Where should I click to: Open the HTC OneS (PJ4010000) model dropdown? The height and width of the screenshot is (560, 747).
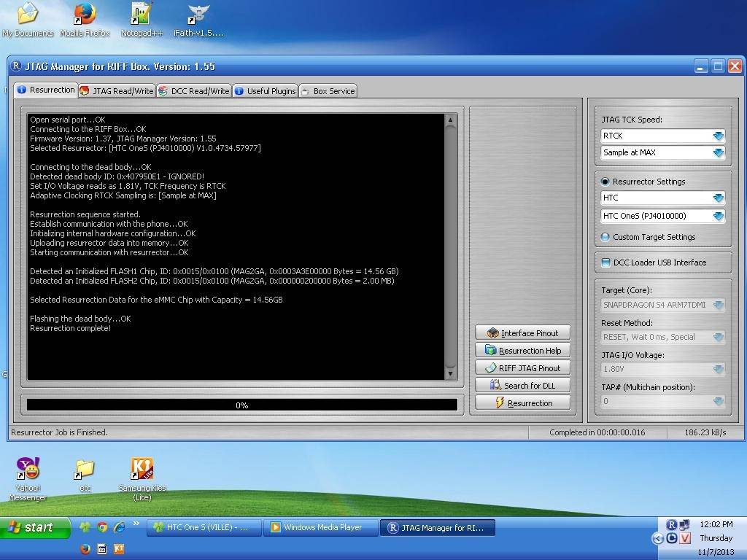(662, 216)
